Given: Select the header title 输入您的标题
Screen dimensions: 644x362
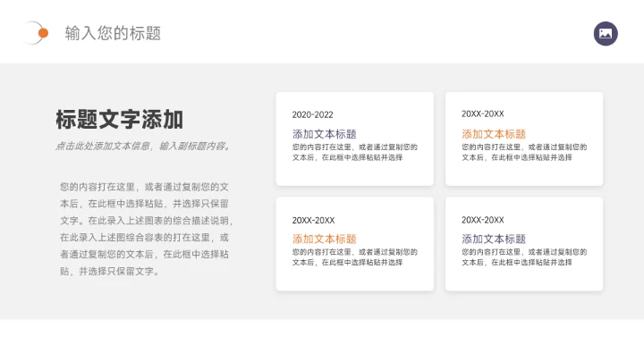Looking at the screenshot, I should 113,33.
